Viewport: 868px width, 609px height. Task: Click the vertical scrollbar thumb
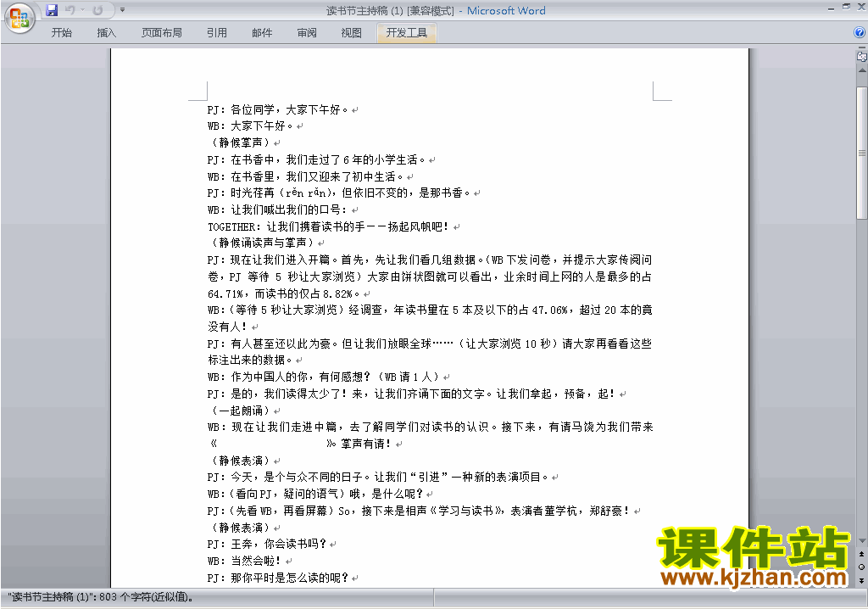point(862,153)
